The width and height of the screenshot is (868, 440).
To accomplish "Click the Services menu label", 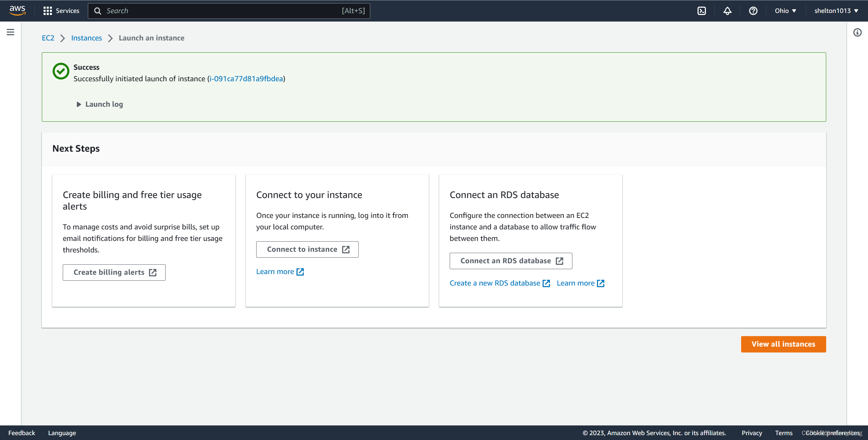I will point(68,11).
